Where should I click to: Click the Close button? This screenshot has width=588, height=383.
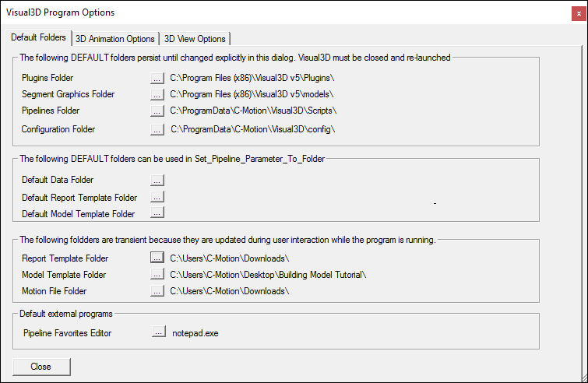(x=41, y=367)
